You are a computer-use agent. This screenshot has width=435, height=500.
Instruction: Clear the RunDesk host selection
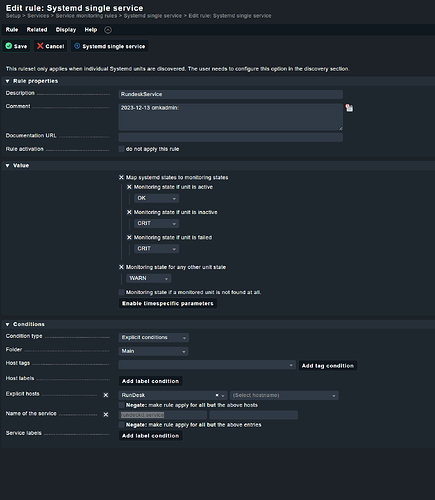pyautogui.click(x=217, y=395)
